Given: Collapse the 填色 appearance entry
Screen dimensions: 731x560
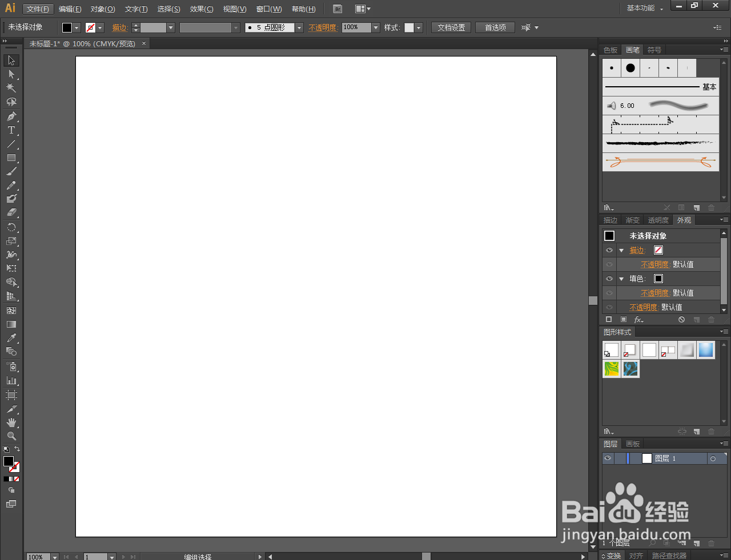Looking at the screenshot, I should tap(621, 279).
